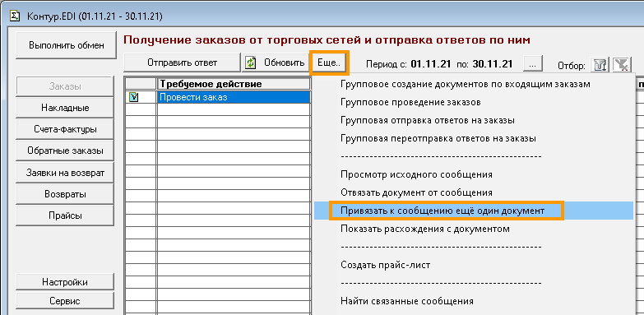Image resolution: width=644 pixels, height=315 pixels.
Task: Choose Групповое создание документов по входящим заказам
Action: pos(466,84)
